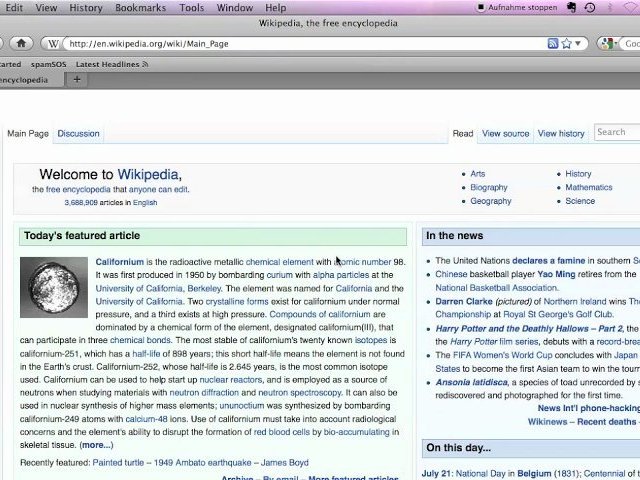Screen dimensions: 640x480
Task: Select the View source tab
Action: pos(505,133)
